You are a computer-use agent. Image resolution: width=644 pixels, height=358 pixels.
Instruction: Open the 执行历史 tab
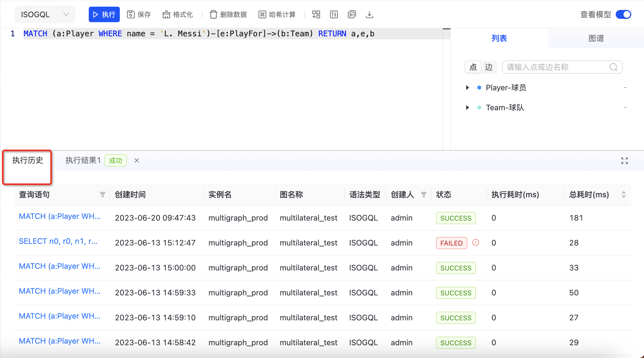point(27,160)
